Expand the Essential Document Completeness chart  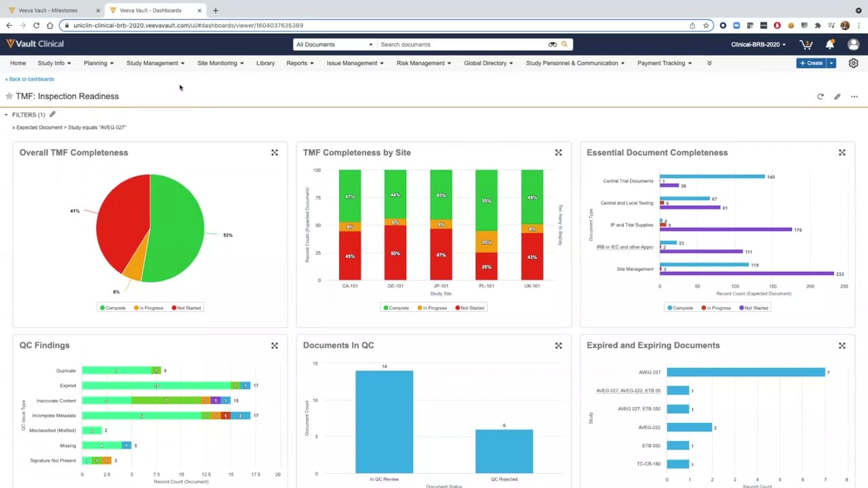(842, 152)
